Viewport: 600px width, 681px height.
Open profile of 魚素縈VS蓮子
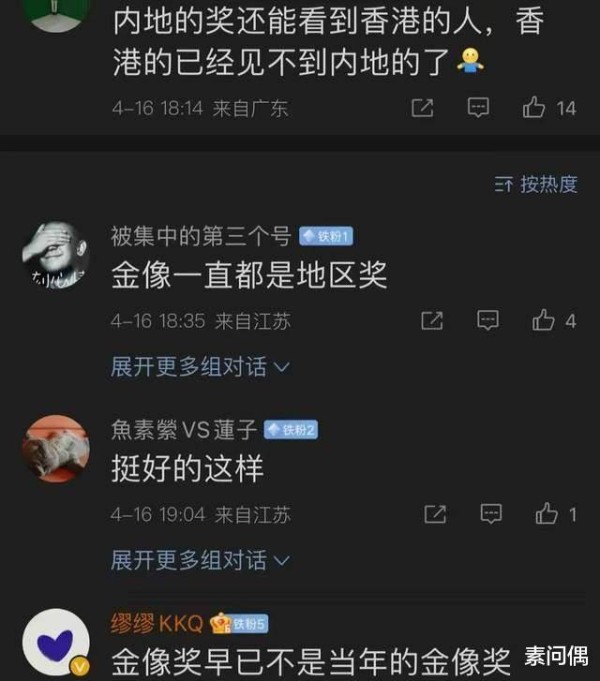pyautogui.click(x=184, y=430)
